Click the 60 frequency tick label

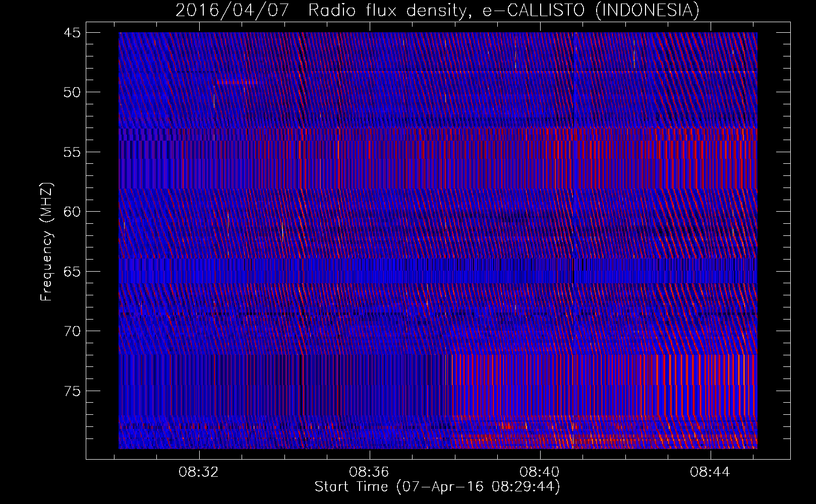(x=72, y=212)
